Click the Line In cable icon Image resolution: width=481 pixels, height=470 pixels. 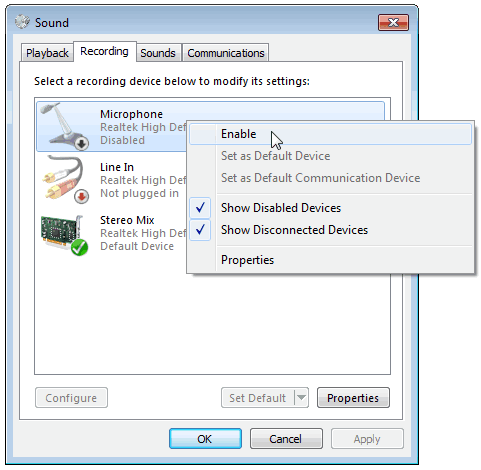pyautogui.click(x=65, y=179)
